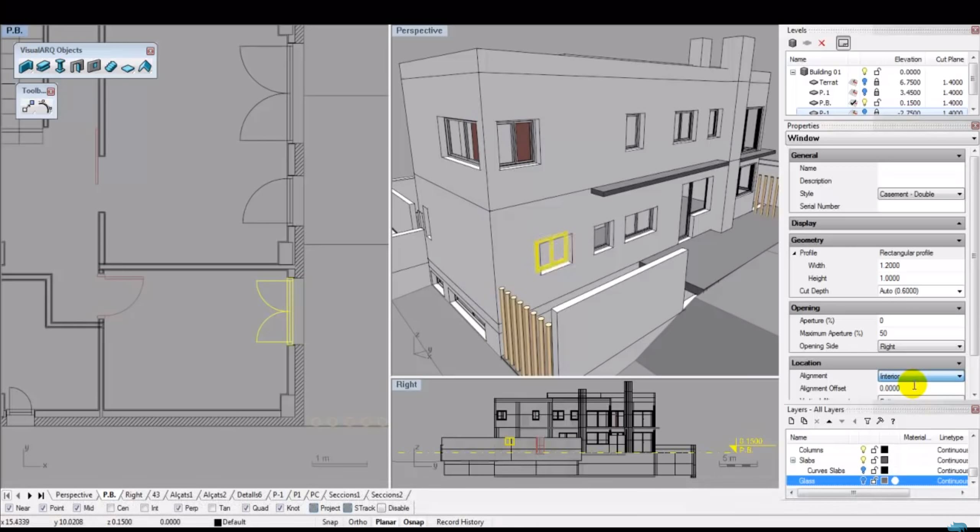Click the Record History status button
The width and height of the screenshot is (980, 532).
point(460,522)
